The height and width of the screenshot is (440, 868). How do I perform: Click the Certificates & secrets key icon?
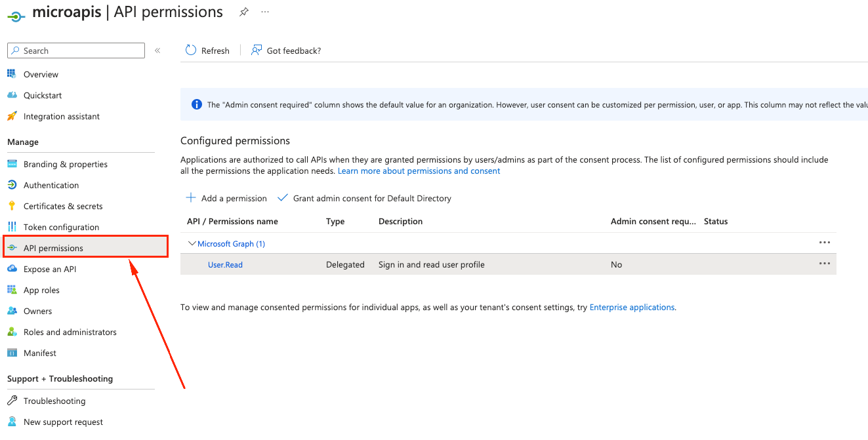click(12, 206)
